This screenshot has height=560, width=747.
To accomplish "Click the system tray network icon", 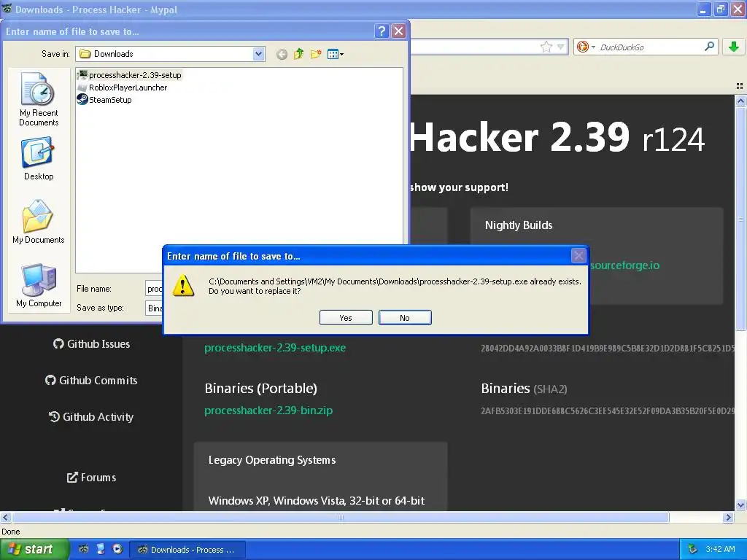I will tap(693, 549).
